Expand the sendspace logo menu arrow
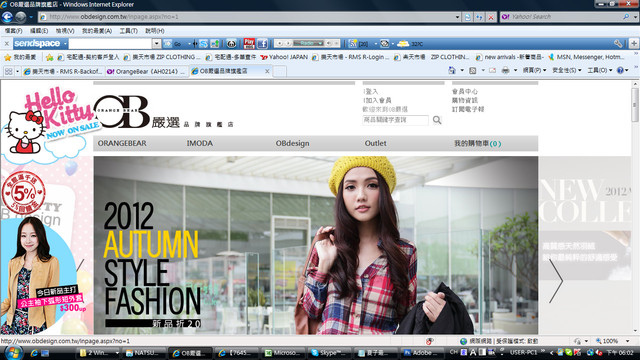This screenshot has width=640, height=360. click(65, 44)
